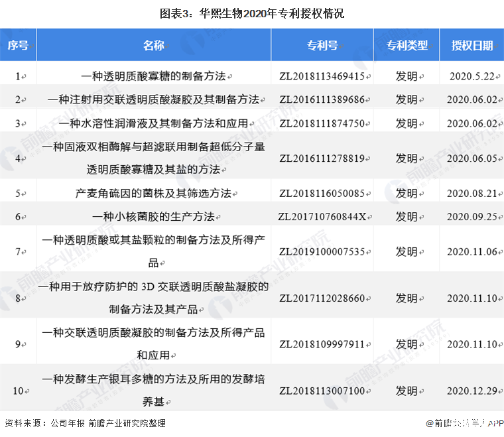Click patent name 一种小核菌胶的生产方法
The image size is (504, 437).
tap(154, 217)
